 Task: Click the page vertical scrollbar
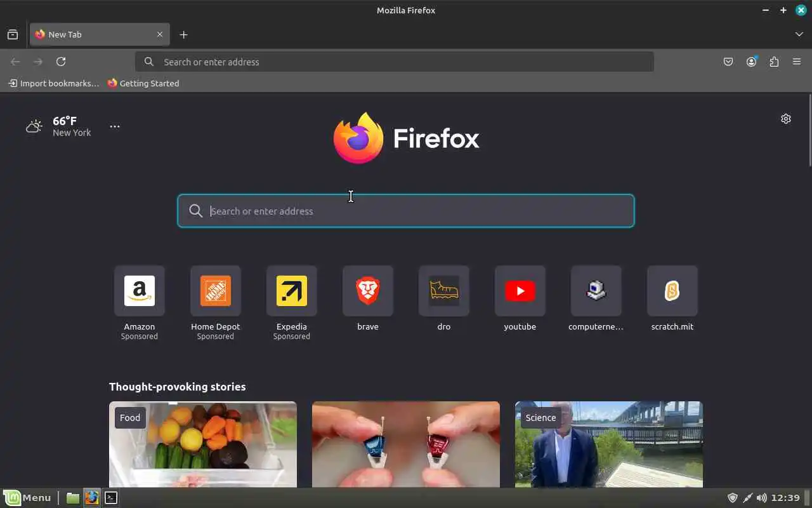coord(809,131)
